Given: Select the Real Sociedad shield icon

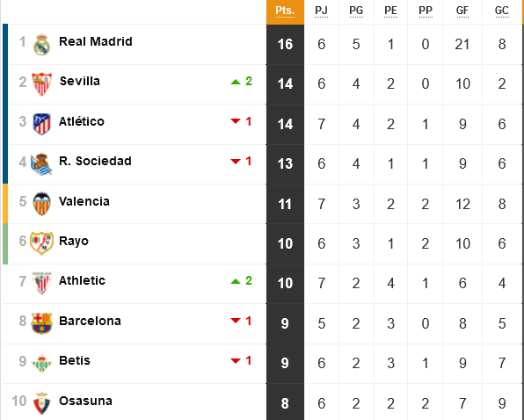Looking at the screenshot, I should click(41, 164).
